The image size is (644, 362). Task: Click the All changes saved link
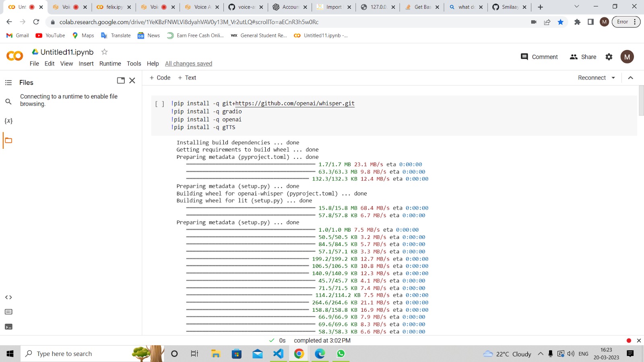[x=188, y=64]
